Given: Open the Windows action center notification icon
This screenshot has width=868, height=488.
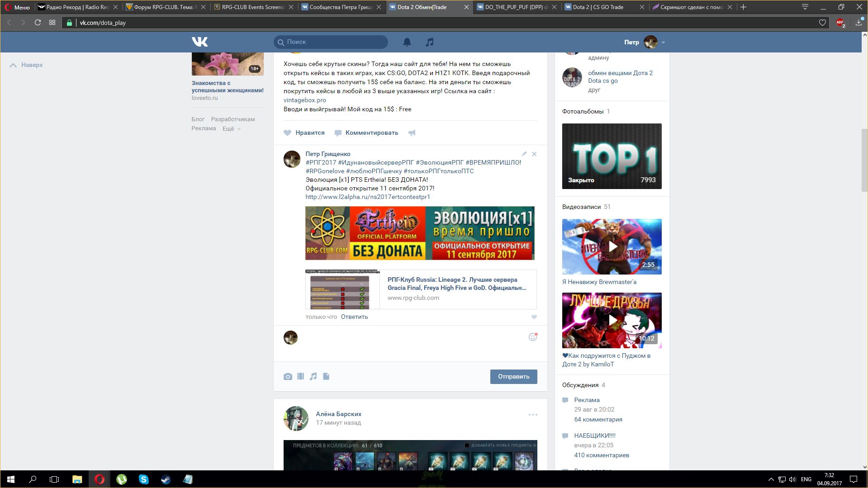Looking at the screenshot, I should (x=854, y=479).
